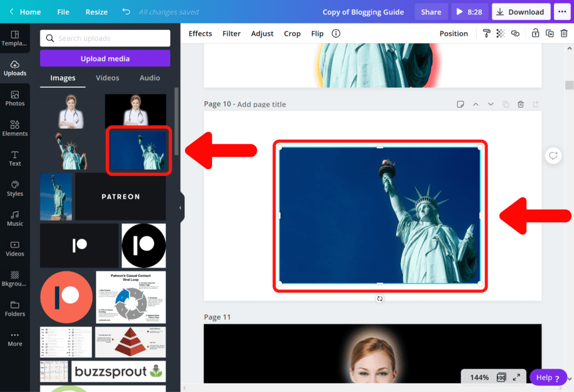
Task: Open the three-dot more options menu
Action: click(562, 12)
